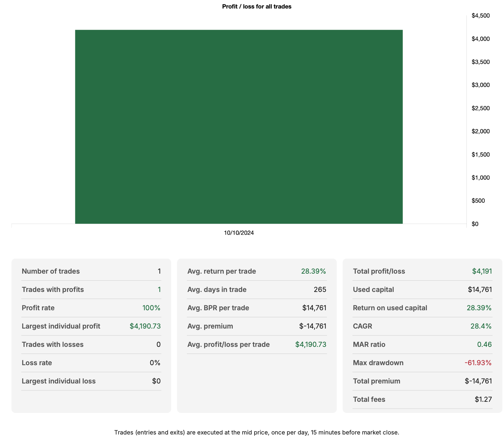Select the Largest individual profit amount
The height and width of the screenshot is (442, 504).
[145, 326]
